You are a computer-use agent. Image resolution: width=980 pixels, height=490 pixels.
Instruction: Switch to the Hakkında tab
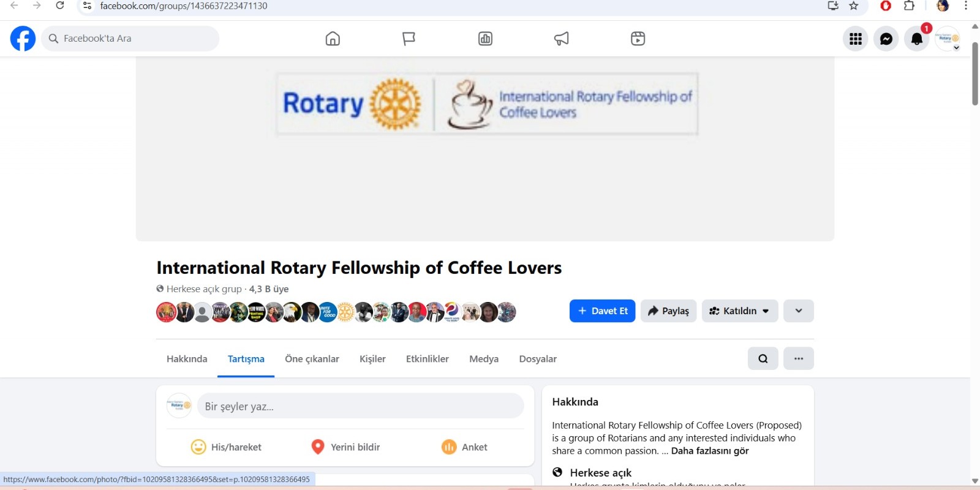point(187,359)
